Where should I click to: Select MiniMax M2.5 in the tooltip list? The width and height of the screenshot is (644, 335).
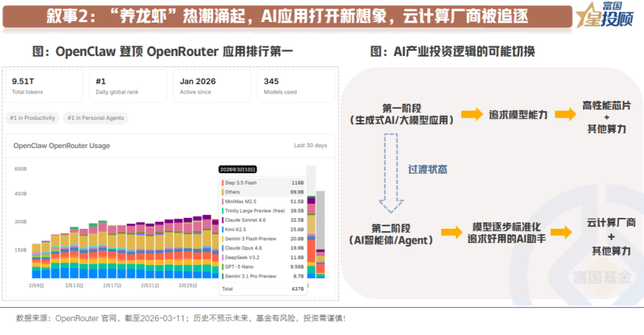point(263,202)
